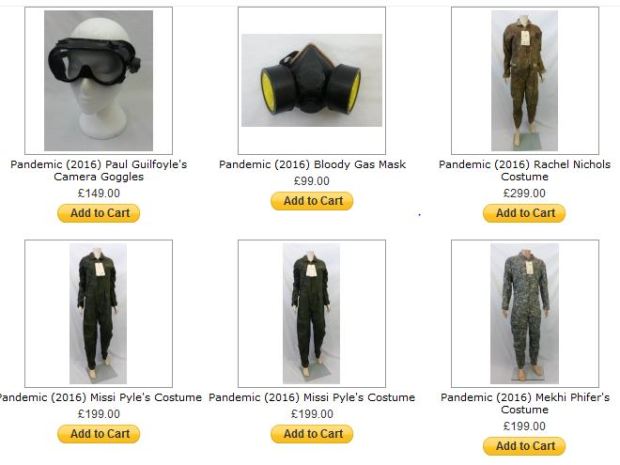View the Mekhi Phifer's Costume photo
Viewport: 620px width, 465px height.
pos(525,314)
